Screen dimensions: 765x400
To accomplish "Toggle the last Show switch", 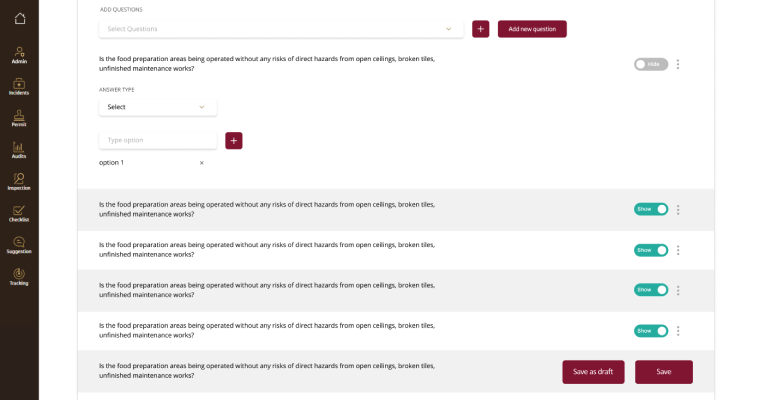I will click(x=651, y=330).
